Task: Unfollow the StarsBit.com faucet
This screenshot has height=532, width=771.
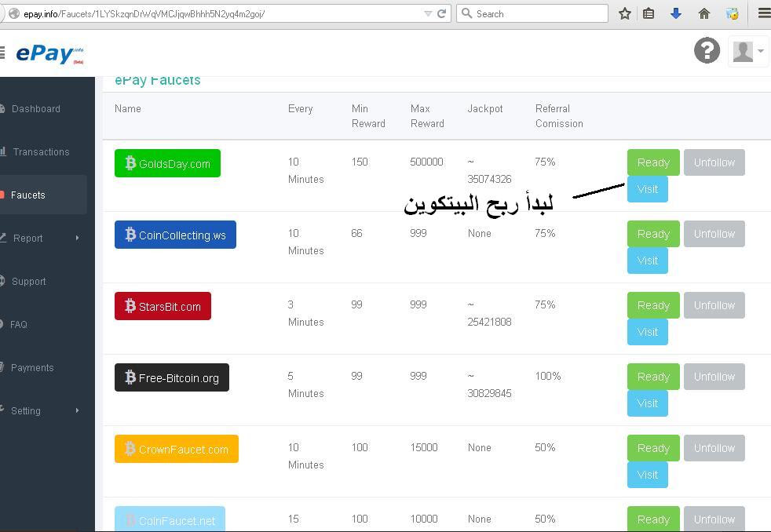Action: pos(714,305)
